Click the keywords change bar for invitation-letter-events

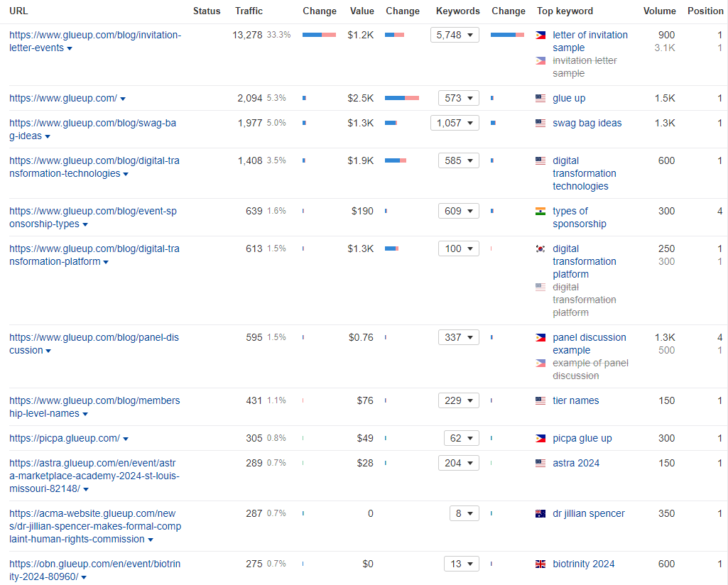point(507,35)
